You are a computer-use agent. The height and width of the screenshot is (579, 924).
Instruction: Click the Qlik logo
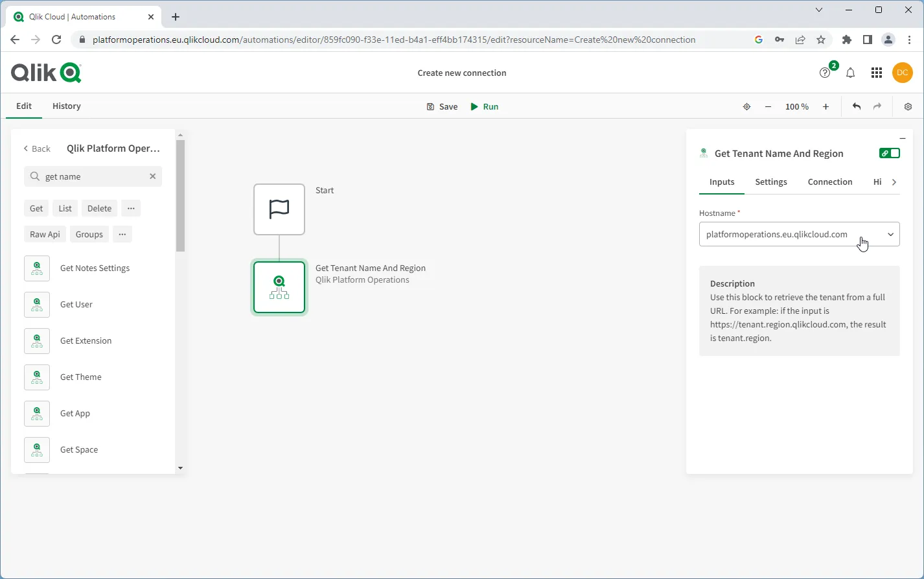[45, 72]
